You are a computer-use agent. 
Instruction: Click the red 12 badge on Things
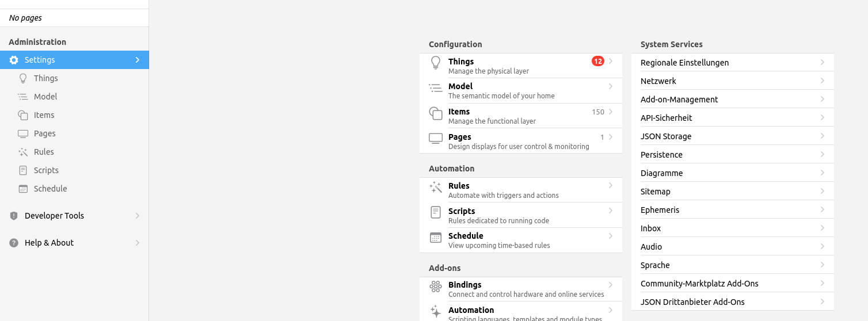click(597, 61)
